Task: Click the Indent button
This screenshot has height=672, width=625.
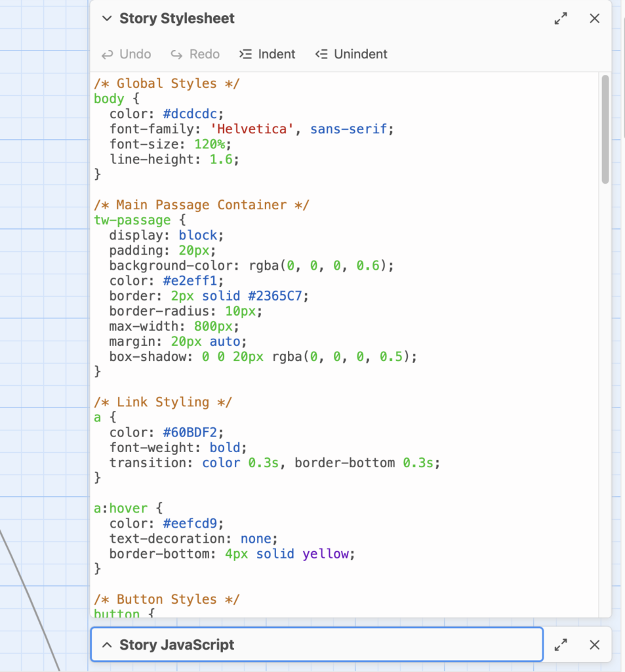Action: 268,54
